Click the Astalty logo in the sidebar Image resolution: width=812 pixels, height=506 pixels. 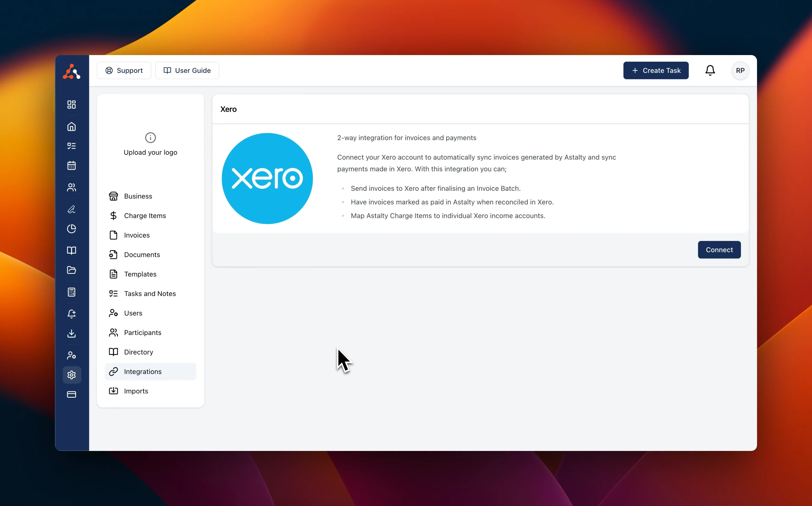(71, 71)
